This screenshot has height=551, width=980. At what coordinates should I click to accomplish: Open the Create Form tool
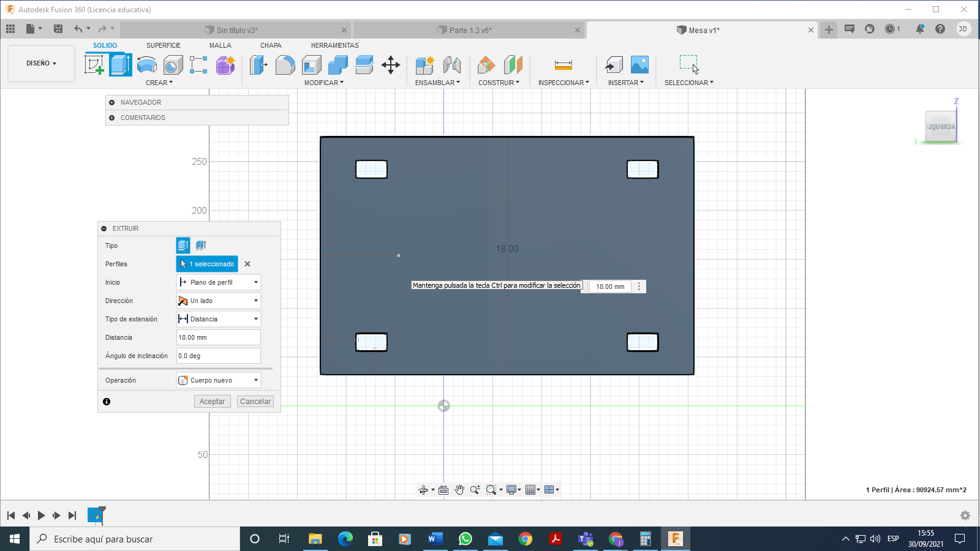225,64
